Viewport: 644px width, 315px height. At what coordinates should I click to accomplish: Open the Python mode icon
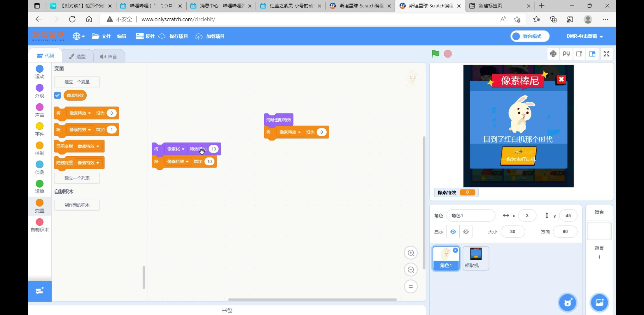[x=553, y=54]
